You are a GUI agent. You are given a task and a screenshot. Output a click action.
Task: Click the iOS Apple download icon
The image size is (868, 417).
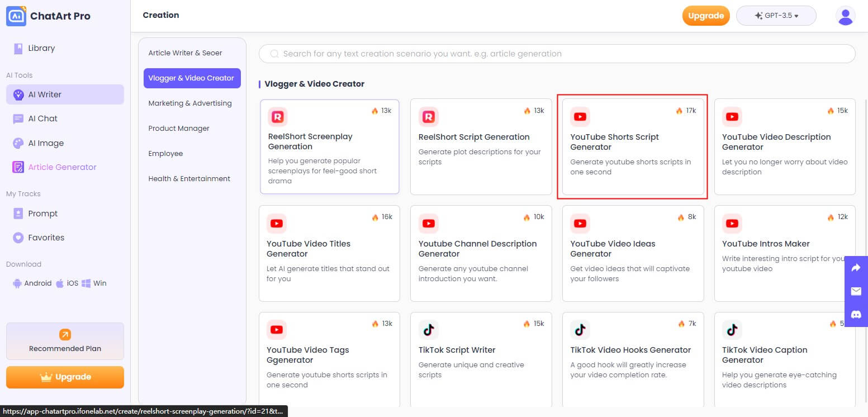[60, 283]
